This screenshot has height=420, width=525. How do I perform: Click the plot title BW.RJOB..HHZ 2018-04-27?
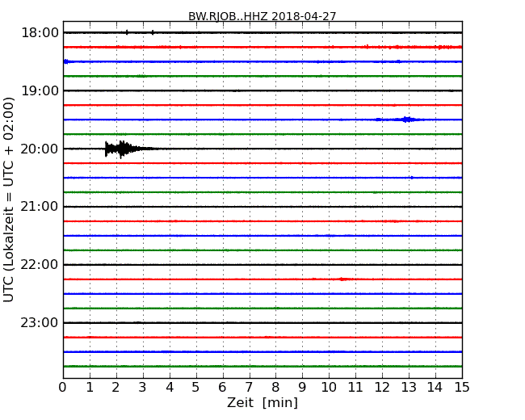click(262, 16)
